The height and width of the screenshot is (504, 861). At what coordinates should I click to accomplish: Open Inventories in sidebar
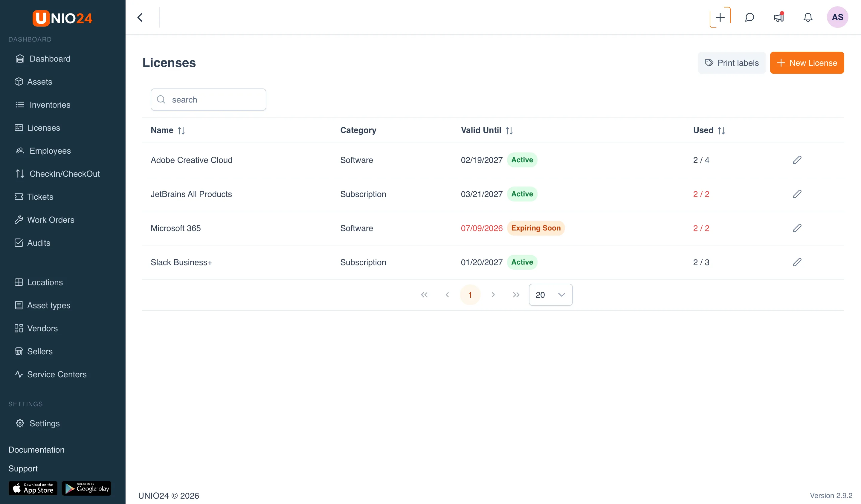pos(43,105)
